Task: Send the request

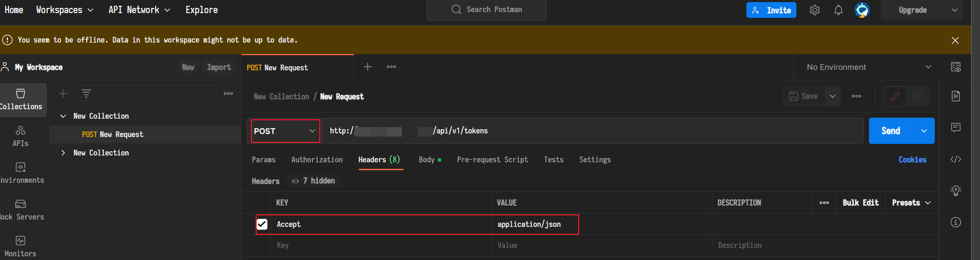Action: pyautogui.click(x=891, y=131)
